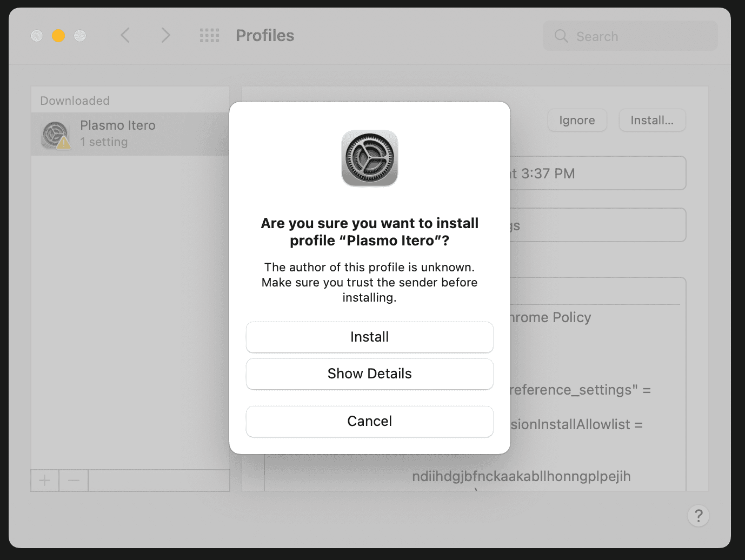The image size is (745, 560).
Task: Click Show Details in the dialog
Action: click(x=369, y=374)
